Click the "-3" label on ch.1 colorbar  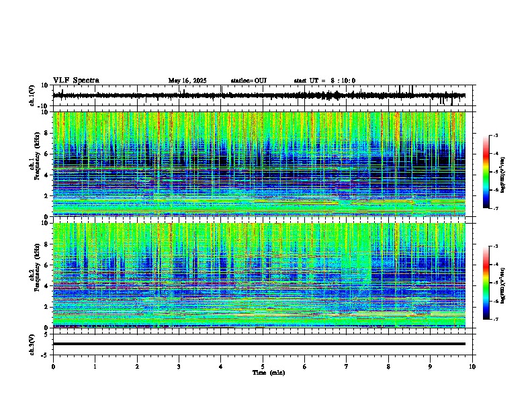point(496,136)
